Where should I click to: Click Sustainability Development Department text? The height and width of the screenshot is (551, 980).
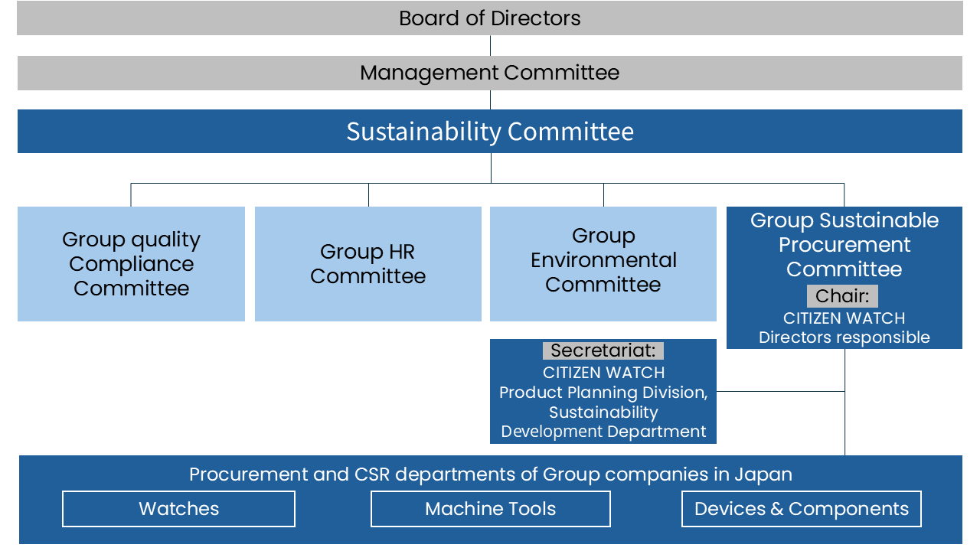(603, 422)
